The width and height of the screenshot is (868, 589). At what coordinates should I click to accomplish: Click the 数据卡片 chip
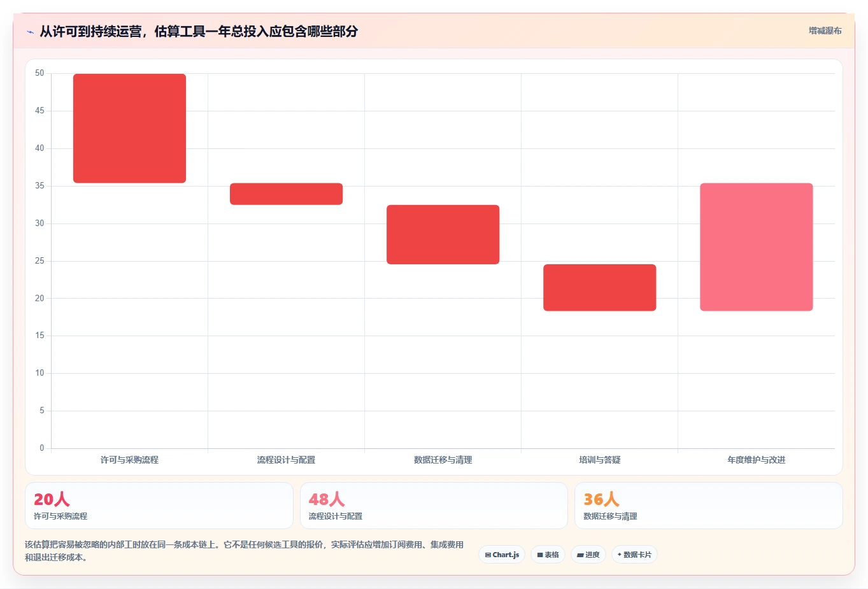pos(634,555)
